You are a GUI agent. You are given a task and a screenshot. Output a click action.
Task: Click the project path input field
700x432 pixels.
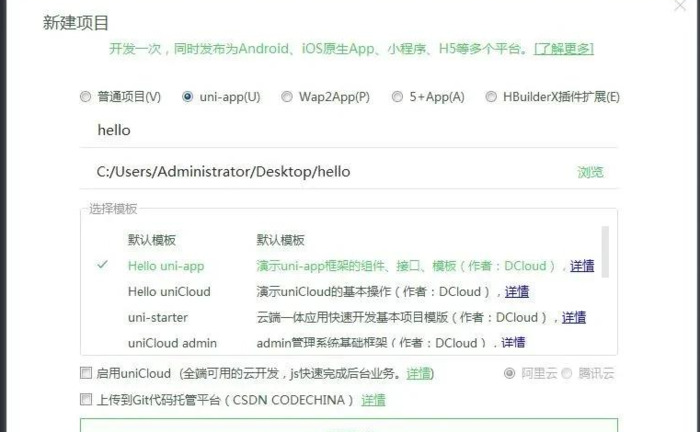320,171
